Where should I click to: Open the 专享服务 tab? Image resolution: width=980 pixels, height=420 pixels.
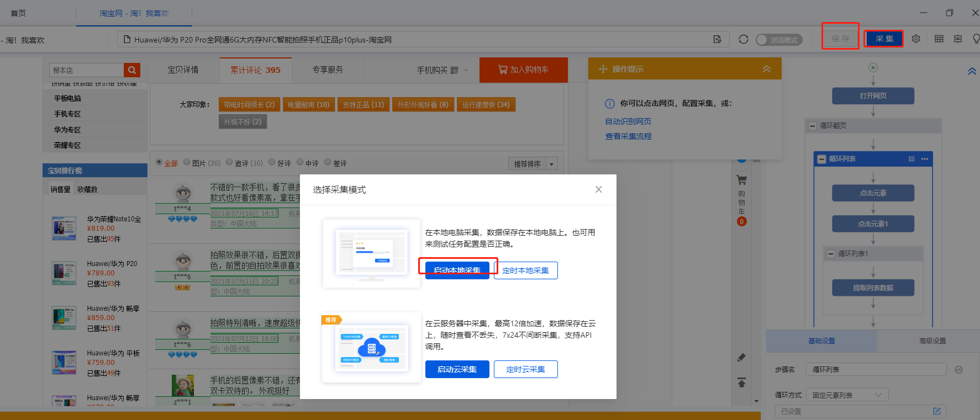coord(328,70)
